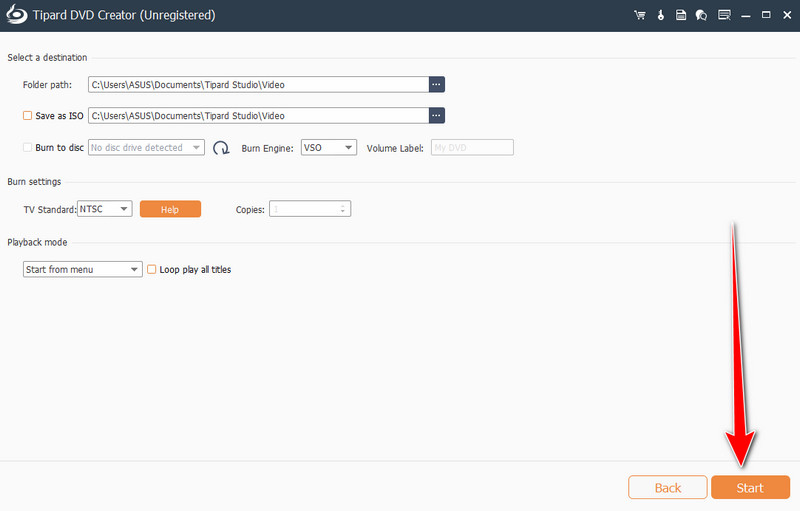Screen dimensions: 800x511
Task: Enable the Save as ISO checkbox
Action: [x=28, y=116]
